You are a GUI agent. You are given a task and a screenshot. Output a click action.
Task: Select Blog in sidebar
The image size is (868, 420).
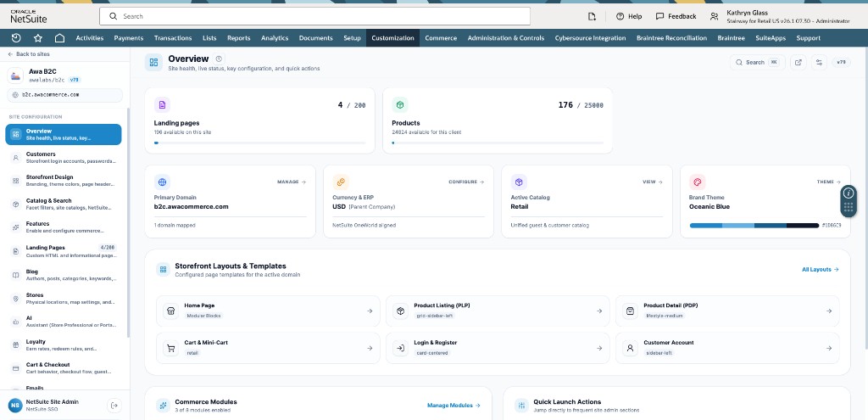pos(64,275)
